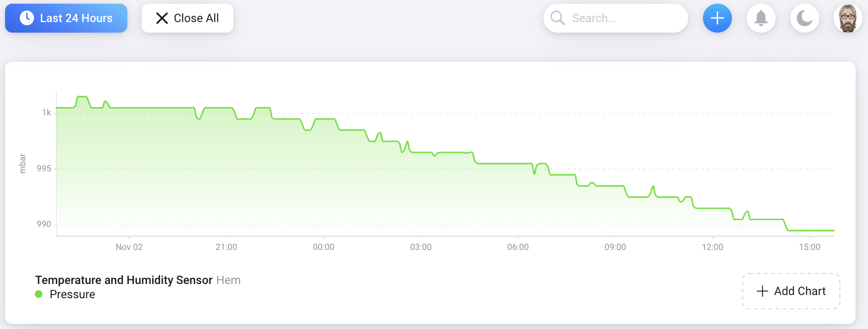Click the 12:00 time axis marker

click(712, 247)
